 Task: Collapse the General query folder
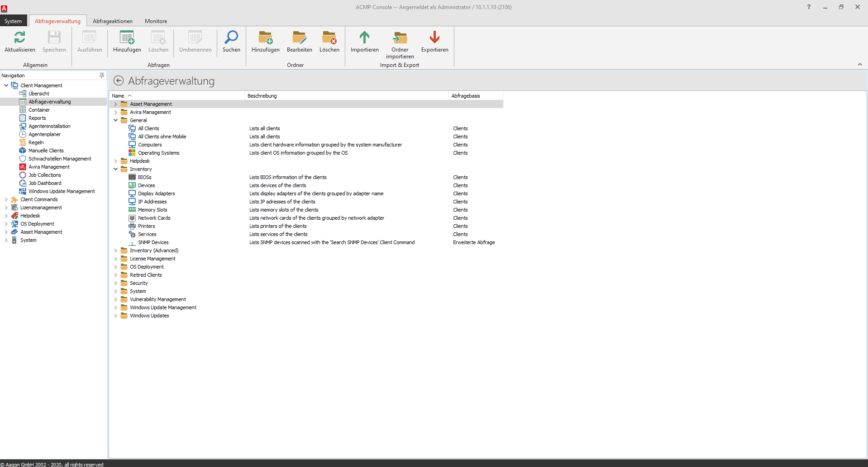click(x=115, y=120)
